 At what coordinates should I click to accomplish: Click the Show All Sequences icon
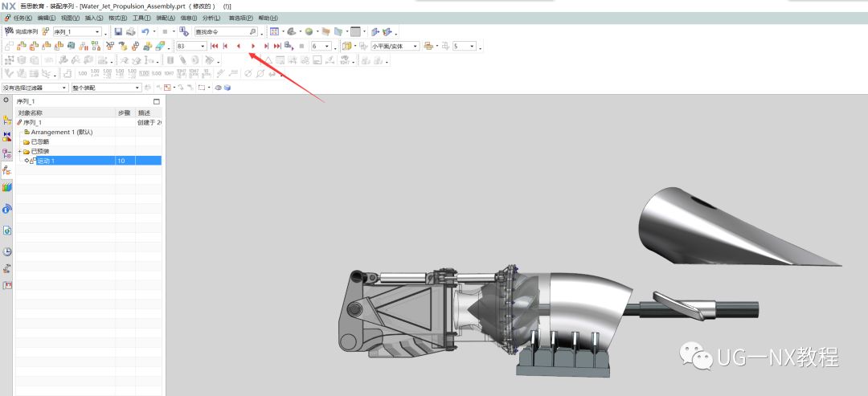pos(136,46)
